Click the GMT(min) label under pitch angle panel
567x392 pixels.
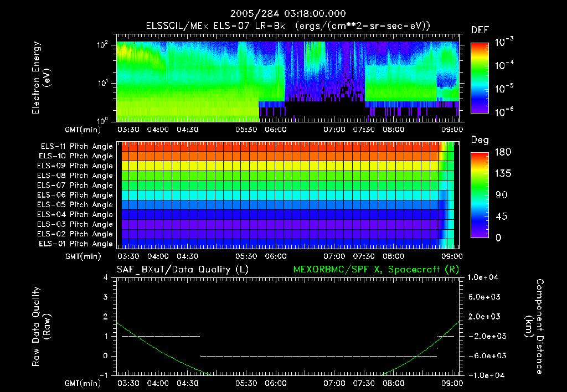click(x=83, y=256)
